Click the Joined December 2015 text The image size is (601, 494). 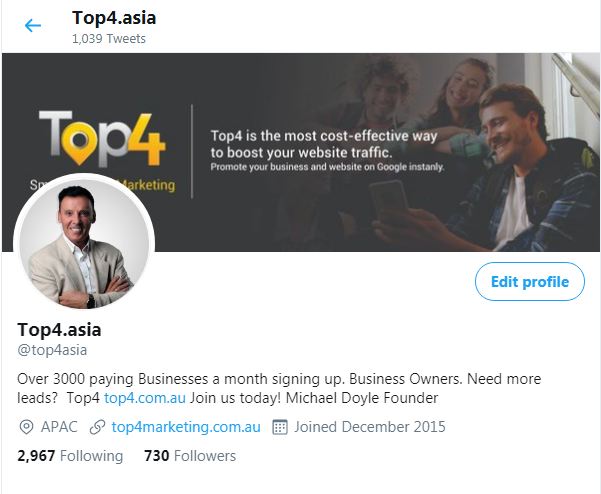pyautogui.click(x=370, y=427)
